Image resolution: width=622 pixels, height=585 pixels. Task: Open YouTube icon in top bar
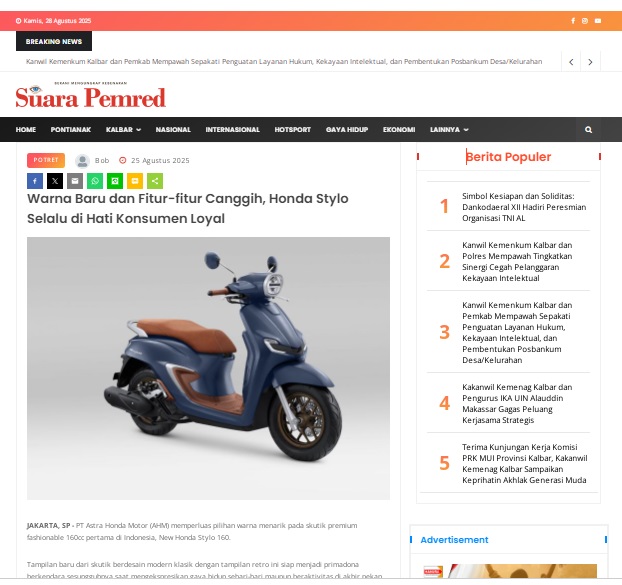(x=597, y=21)
